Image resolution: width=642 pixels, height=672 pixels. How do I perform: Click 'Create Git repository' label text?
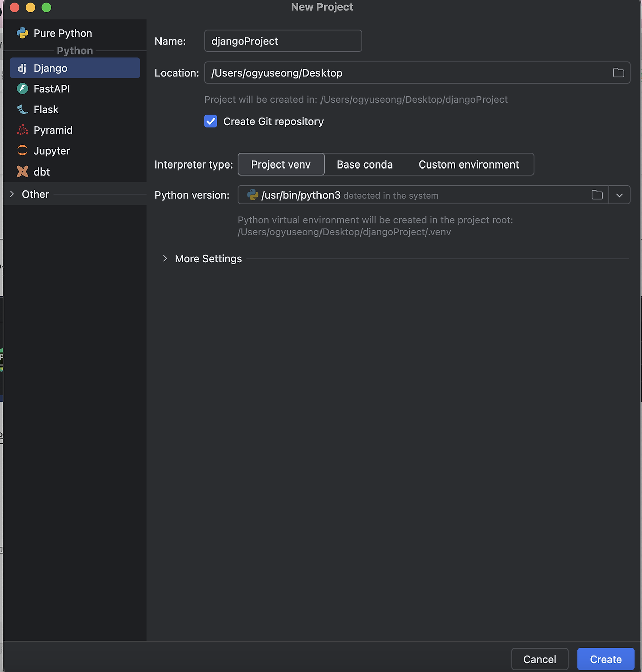pos(273,122)
